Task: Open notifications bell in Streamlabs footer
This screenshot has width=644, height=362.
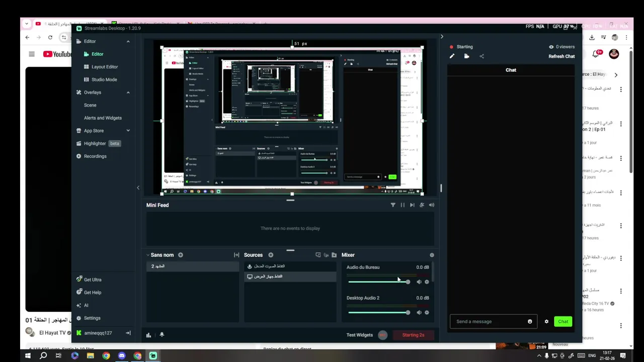Action: pos(162,335)
